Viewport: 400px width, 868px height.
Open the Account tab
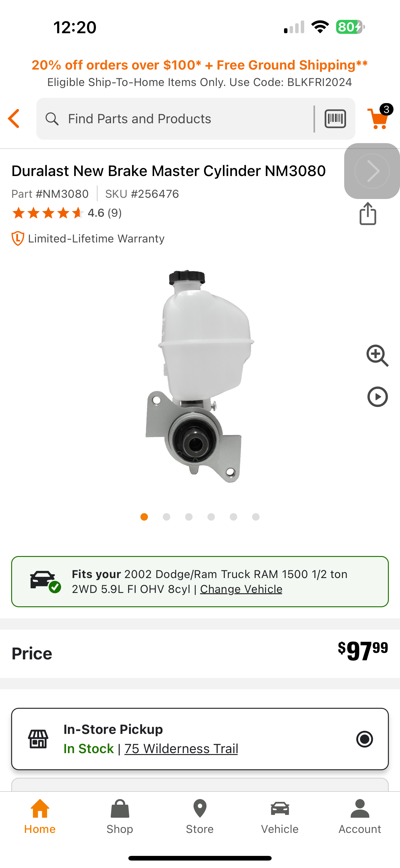coord(360,817)
